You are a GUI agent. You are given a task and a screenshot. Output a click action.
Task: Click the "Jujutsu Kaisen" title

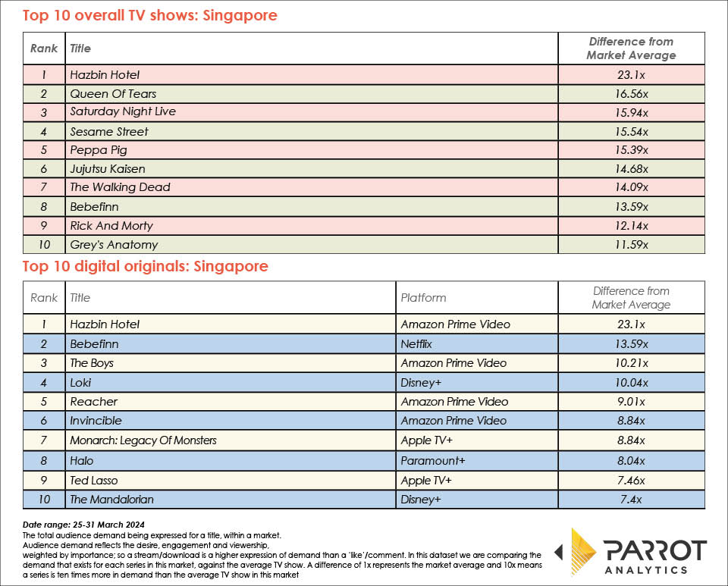[108, 169]
